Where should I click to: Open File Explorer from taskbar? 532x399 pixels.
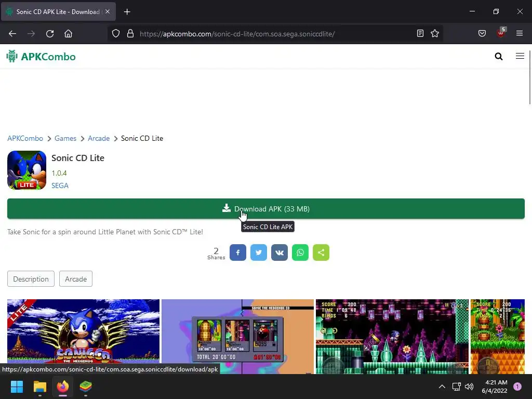point(39,387)
